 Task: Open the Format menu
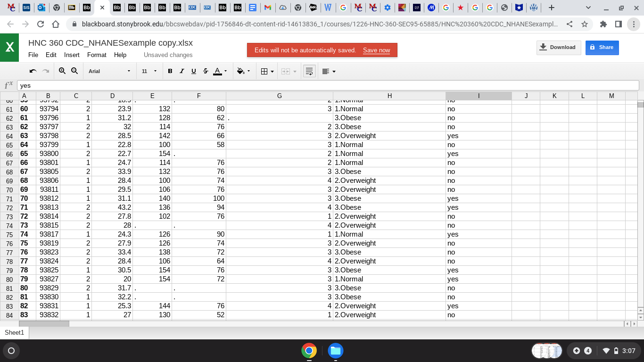point(96,55)
